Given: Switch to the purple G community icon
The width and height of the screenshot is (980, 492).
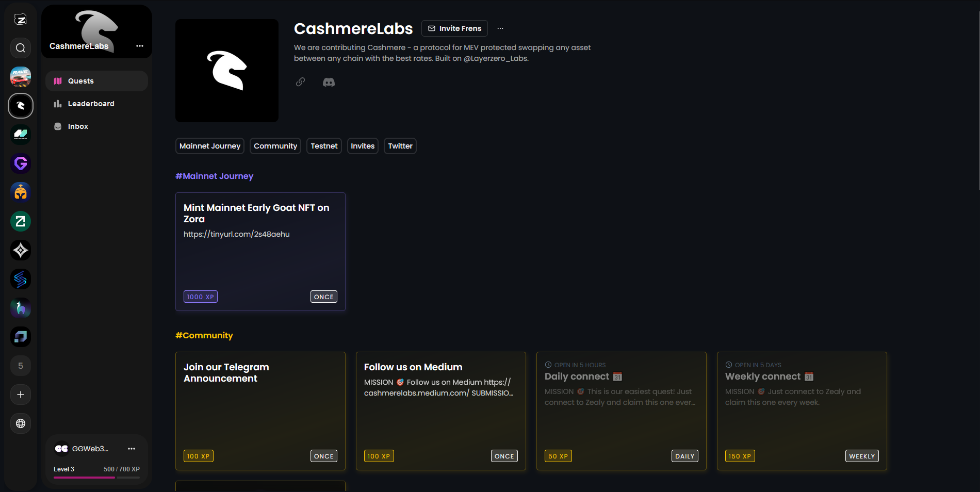Looking at the screenshot, I should (21, 163).
